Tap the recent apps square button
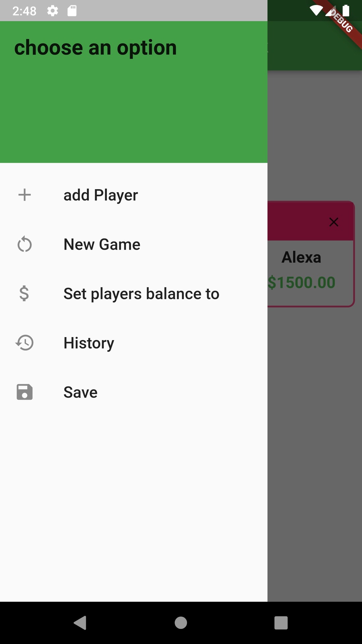The image size is (362, 644). click(281, 623)
